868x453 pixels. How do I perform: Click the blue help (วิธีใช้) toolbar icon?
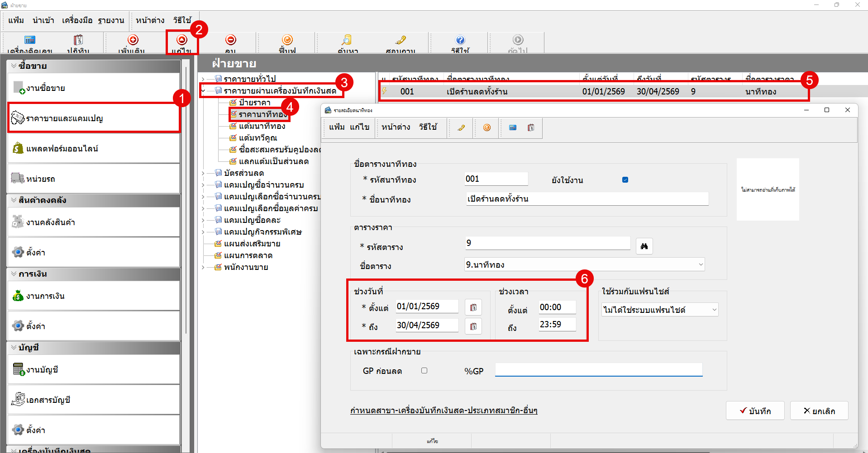click(460, 40)
